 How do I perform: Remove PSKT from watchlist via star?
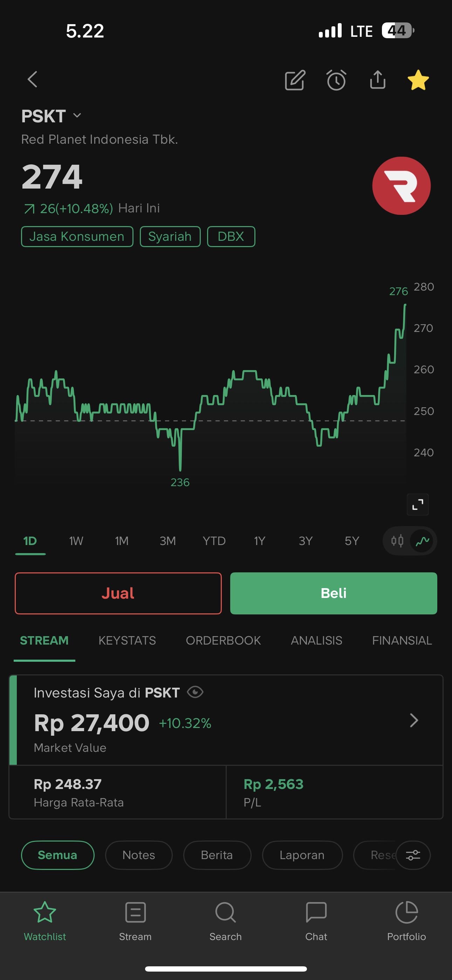click(418, 80)
